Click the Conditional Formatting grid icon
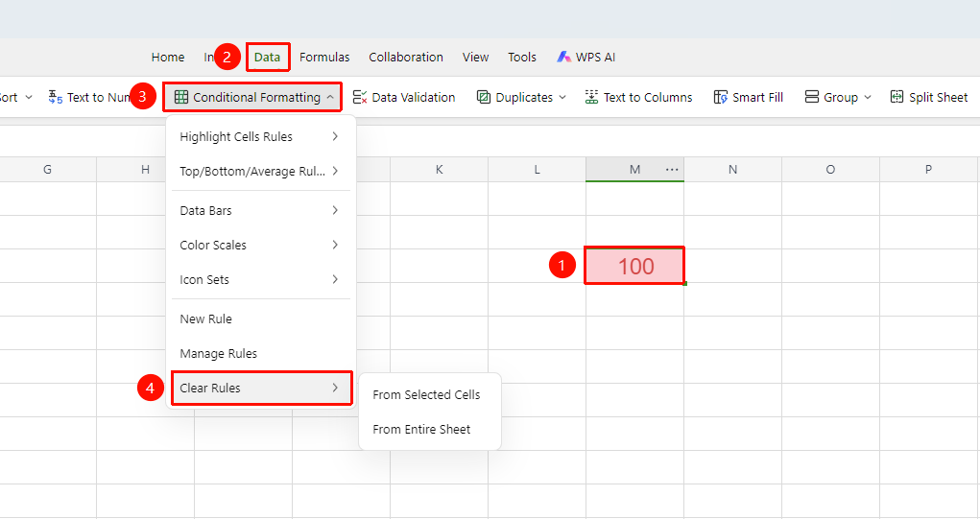This screenshot has width=980, height=519. 181,97
